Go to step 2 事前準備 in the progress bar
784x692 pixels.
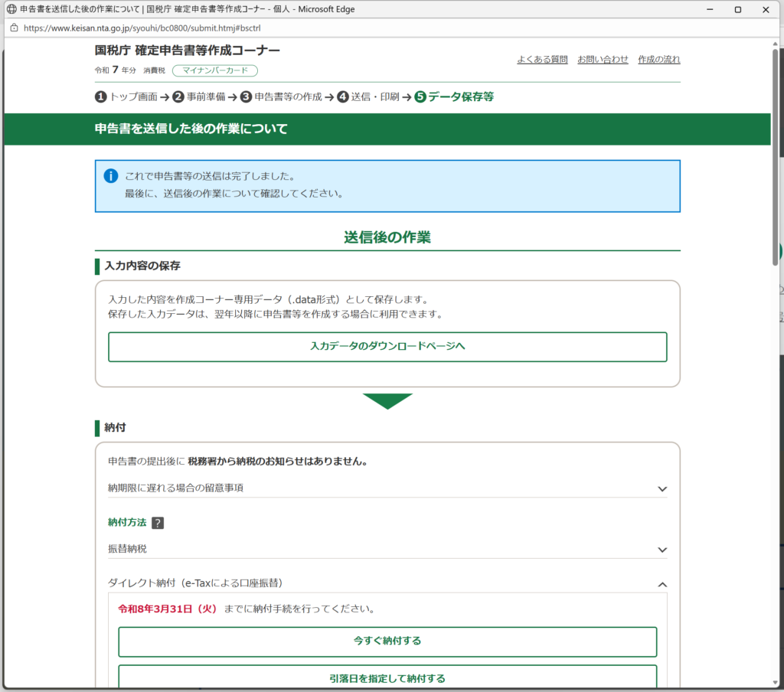(198, 97)
